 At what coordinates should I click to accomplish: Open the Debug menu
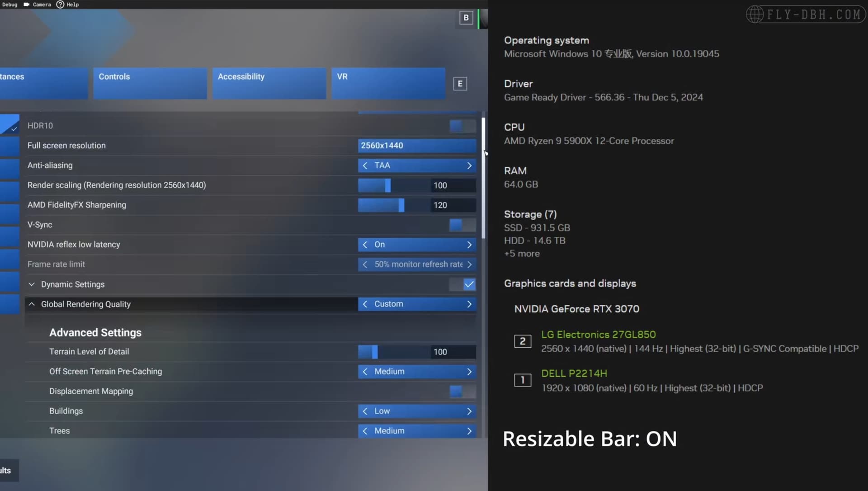[x=9, y=5]
